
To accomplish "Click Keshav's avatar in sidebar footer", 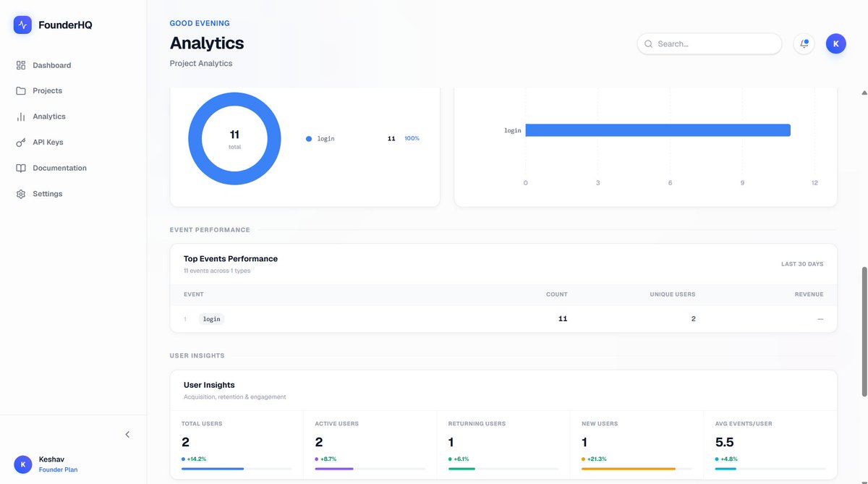I will click(x=23, y=464).
